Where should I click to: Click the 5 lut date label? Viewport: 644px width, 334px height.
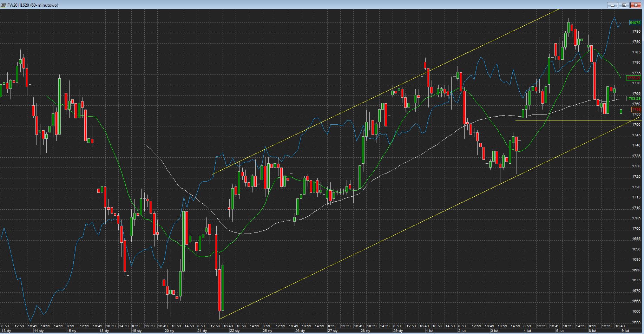[560, 331]
